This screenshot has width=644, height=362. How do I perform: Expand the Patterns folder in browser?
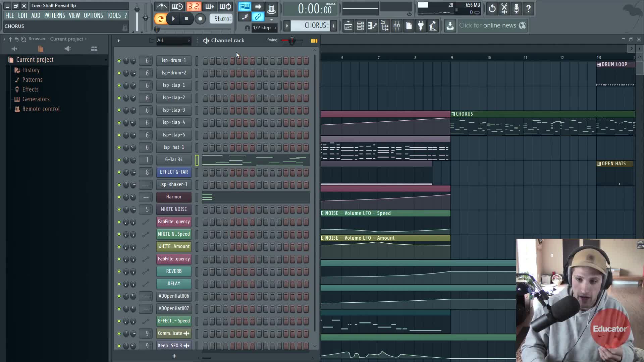tap(32, 80)
